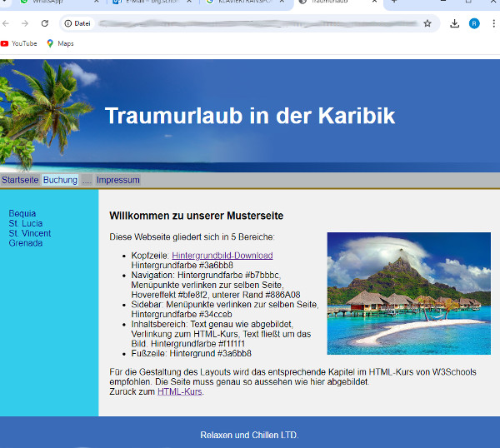Open the Chrome three-dot menu
500x448 pixels.
[493, 23]
